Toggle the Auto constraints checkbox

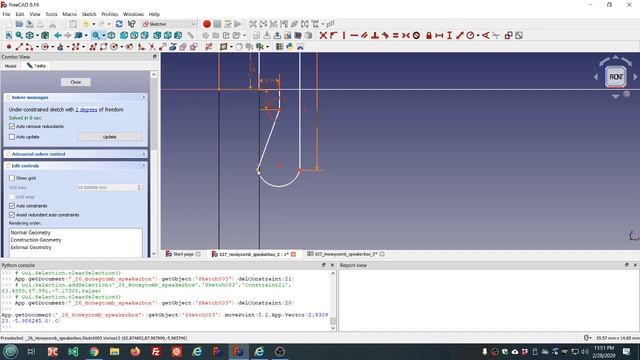pos(12,206)
